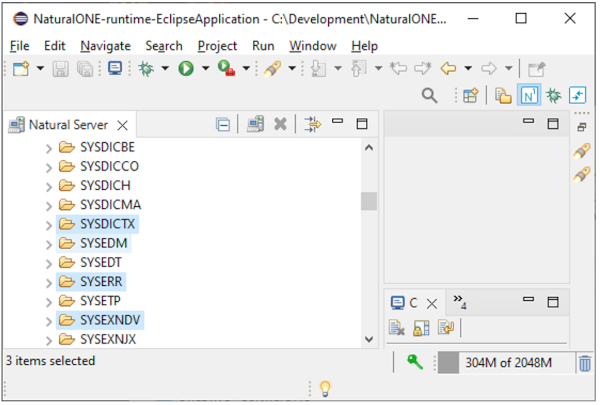The image size is (600, 405).
Task: Open the terminal monitor toolbar icon
Action: tap(115, 69)
